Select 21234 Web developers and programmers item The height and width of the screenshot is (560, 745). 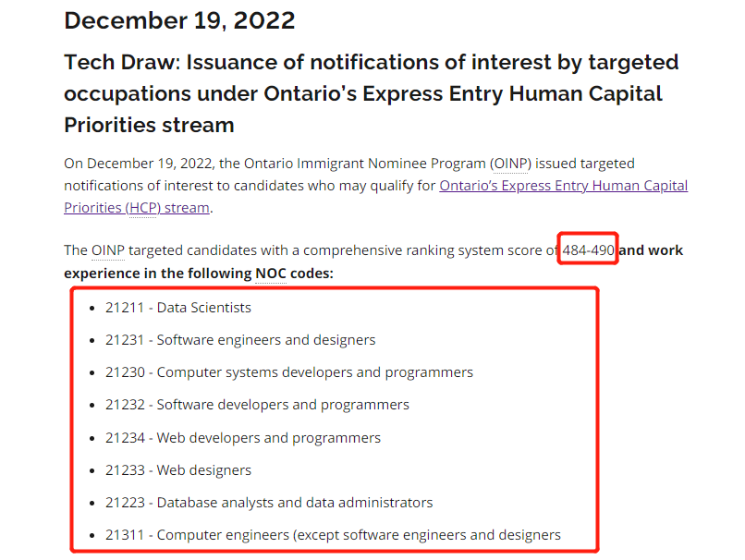point(242,438)
